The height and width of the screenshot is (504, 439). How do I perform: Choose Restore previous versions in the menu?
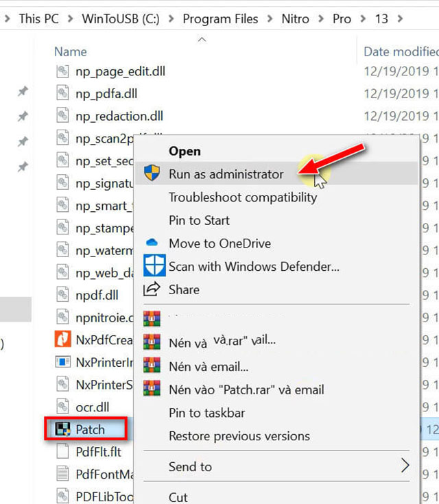point(239,436)
